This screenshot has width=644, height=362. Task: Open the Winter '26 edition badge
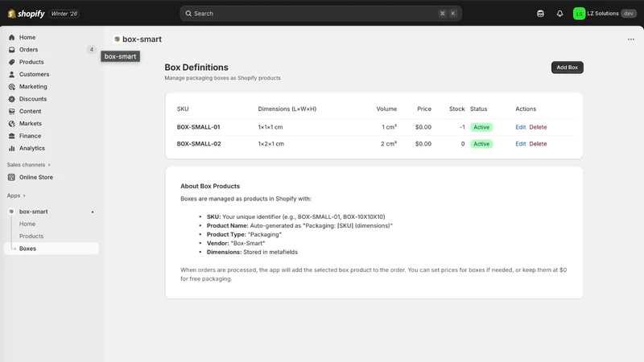pyautogui.click(x=64, y=14)
